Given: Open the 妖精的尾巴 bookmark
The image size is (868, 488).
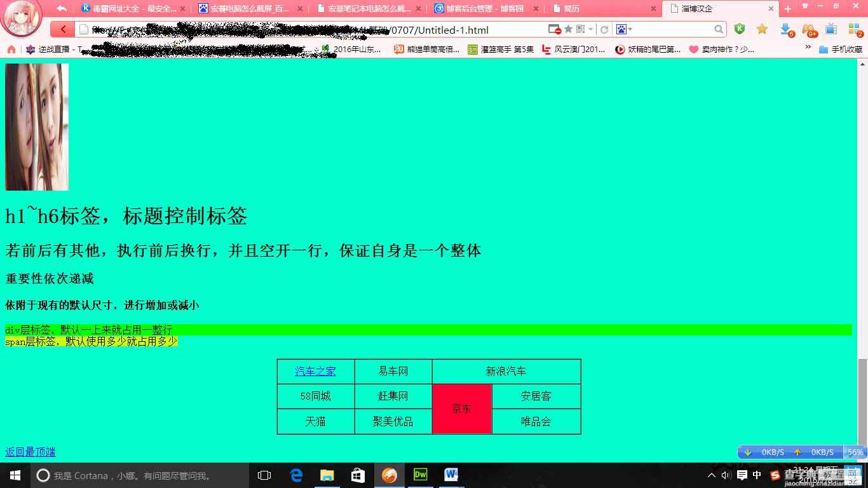Looking at the screenshot, I should [648, 49].
